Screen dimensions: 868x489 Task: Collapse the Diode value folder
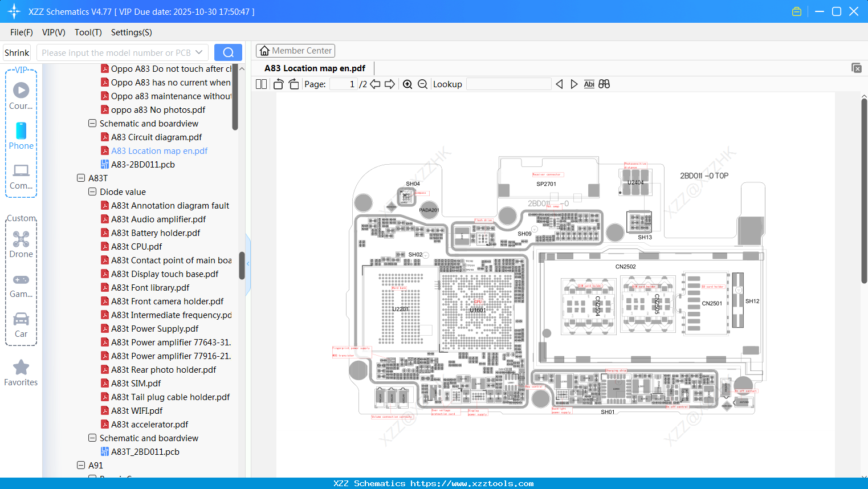pos(92,191)
